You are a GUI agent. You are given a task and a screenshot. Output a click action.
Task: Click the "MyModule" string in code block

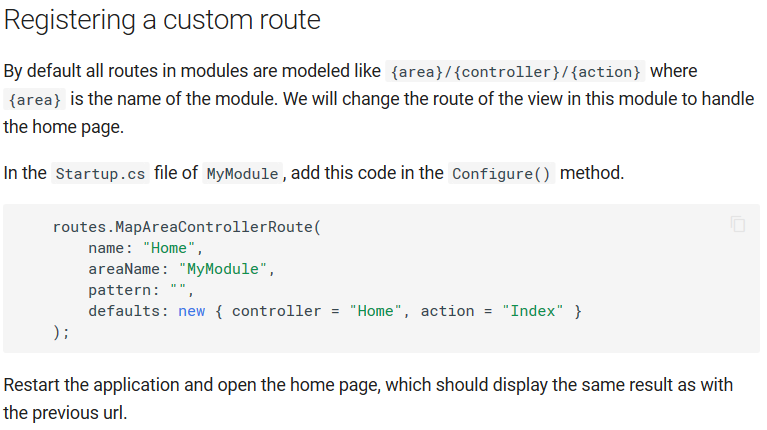coord(223,269)
